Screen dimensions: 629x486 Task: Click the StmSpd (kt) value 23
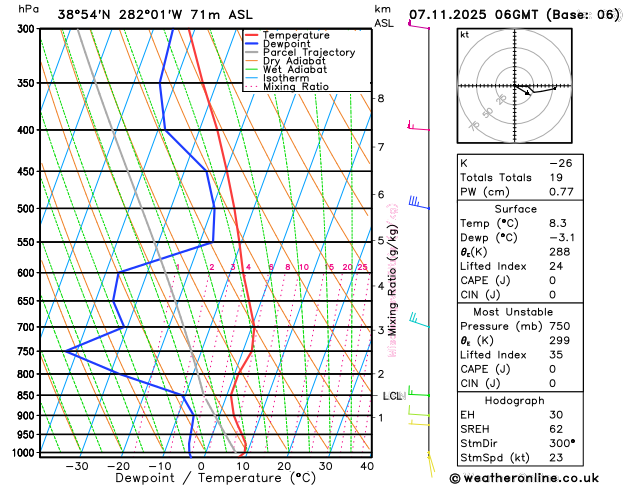tap(556, 458)
